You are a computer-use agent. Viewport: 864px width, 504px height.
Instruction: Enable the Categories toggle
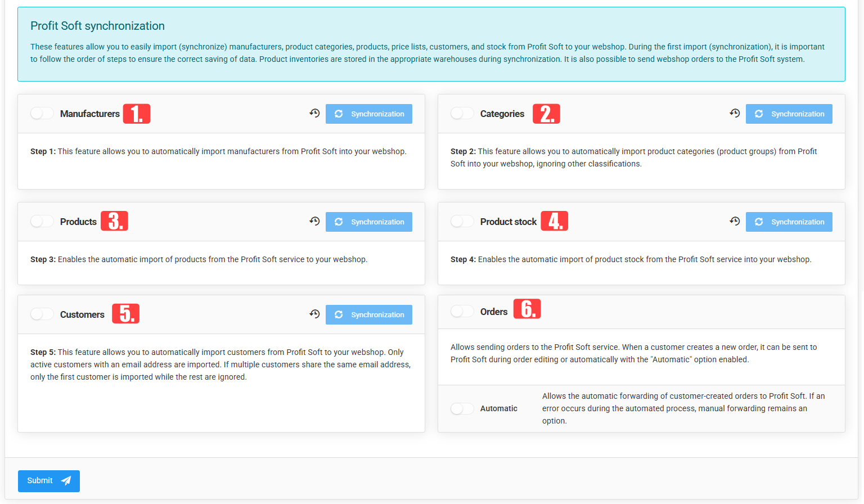[462, 114]
